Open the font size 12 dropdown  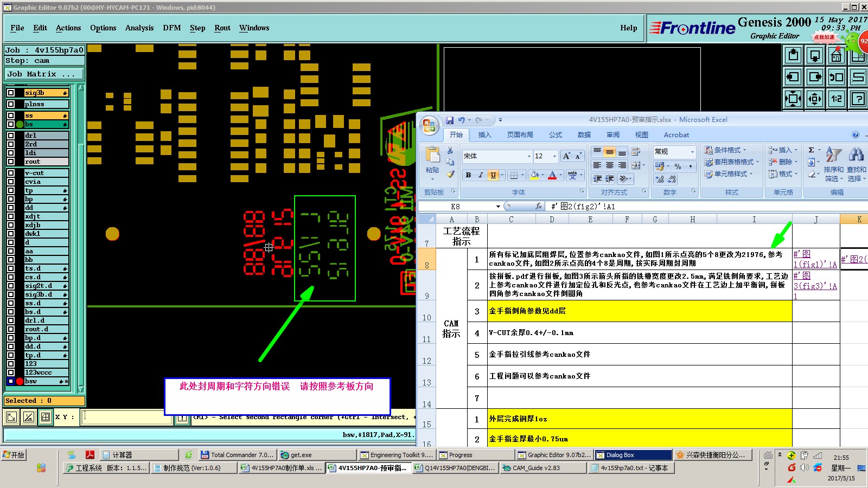[554, 156]
